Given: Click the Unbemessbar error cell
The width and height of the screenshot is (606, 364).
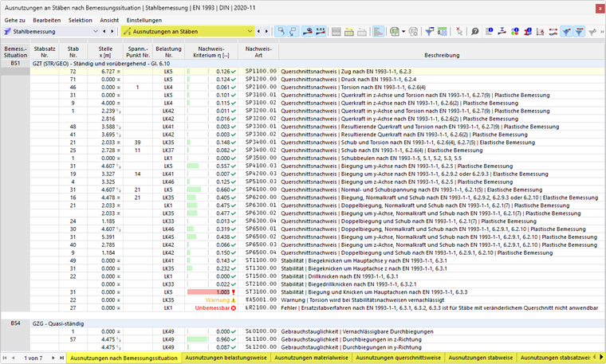Looking at the screenshot, I should (212, 308).
